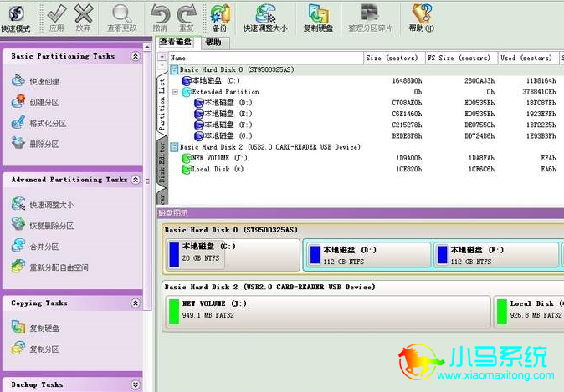Open vertical Partition List tab
Viewport: 564px width, 392px height.
(162, 105)
